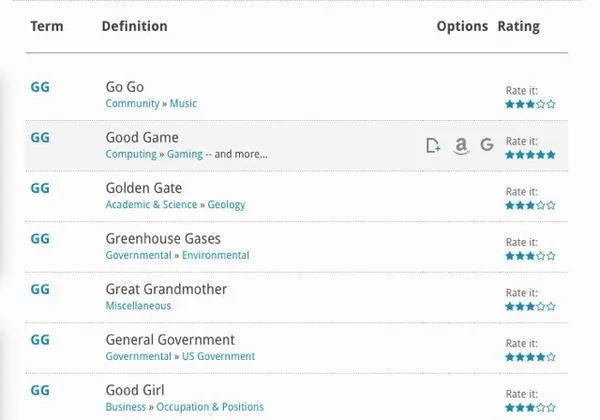Open the Environmental category link
The width and height of the screenshot is (600, 420).
(x=216, y=256)
